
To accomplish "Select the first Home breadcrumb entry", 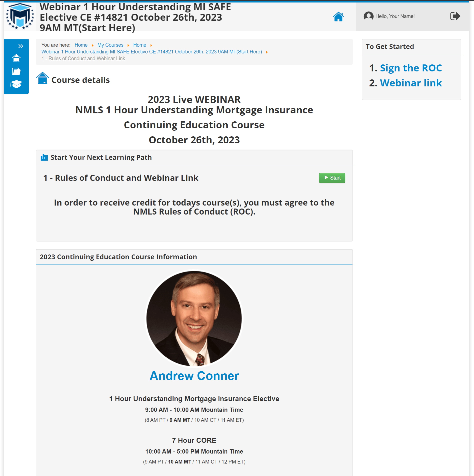I will click(x=81, y=45).
